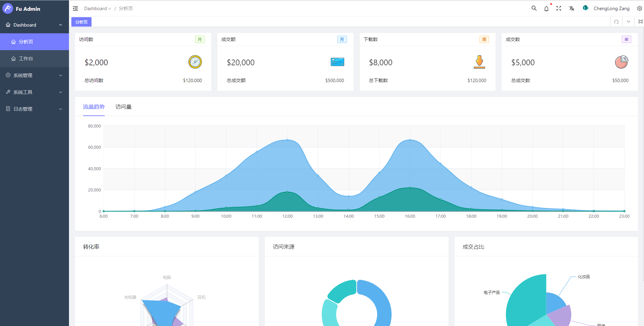Expand the 系统管理 menu chevron
Viewport: 644px width, 326px height.
61,75
